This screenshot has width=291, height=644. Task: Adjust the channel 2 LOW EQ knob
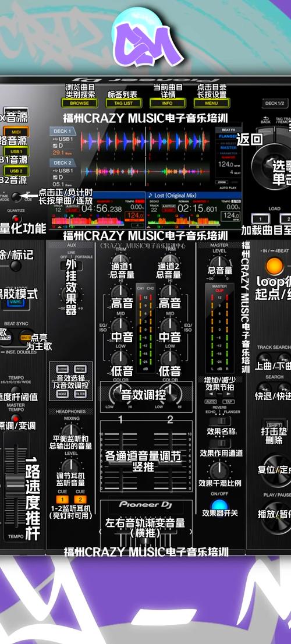(x=169, y=359)
